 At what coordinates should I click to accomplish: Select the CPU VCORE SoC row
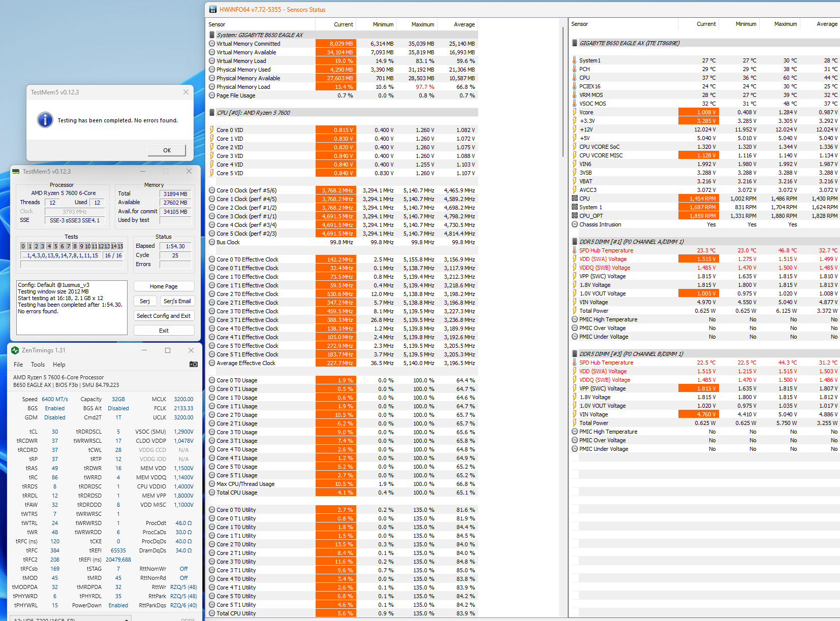[705, 147]
